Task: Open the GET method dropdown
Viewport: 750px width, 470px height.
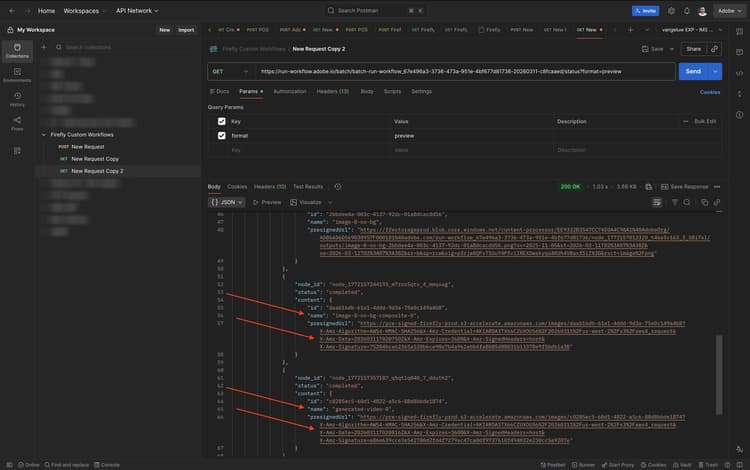Action: [231, 72]
